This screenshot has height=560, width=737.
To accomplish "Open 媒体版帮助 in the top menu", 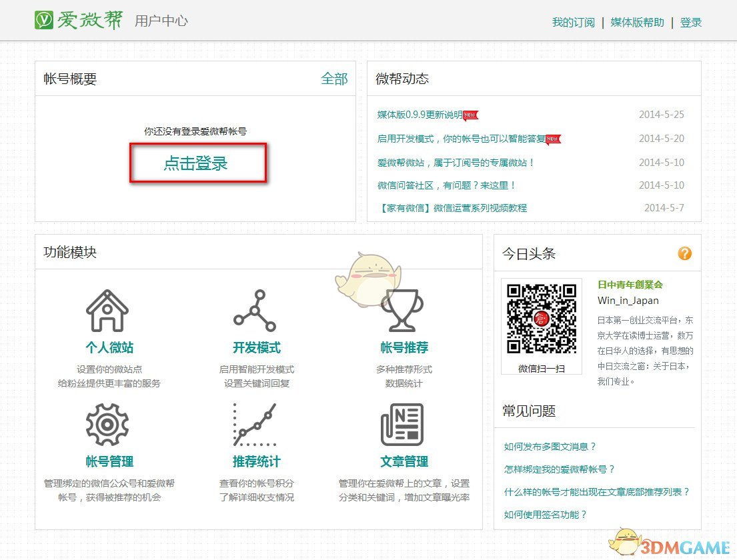I will 636,22.
